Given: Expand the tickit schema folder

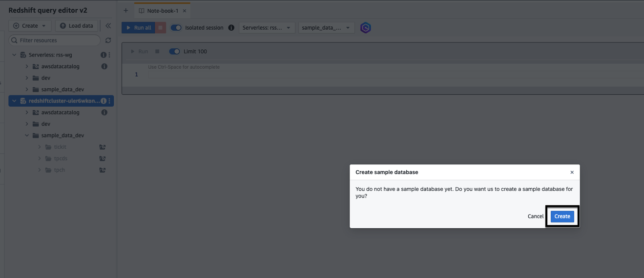Looking at the screenshot, I should point(40,147).
